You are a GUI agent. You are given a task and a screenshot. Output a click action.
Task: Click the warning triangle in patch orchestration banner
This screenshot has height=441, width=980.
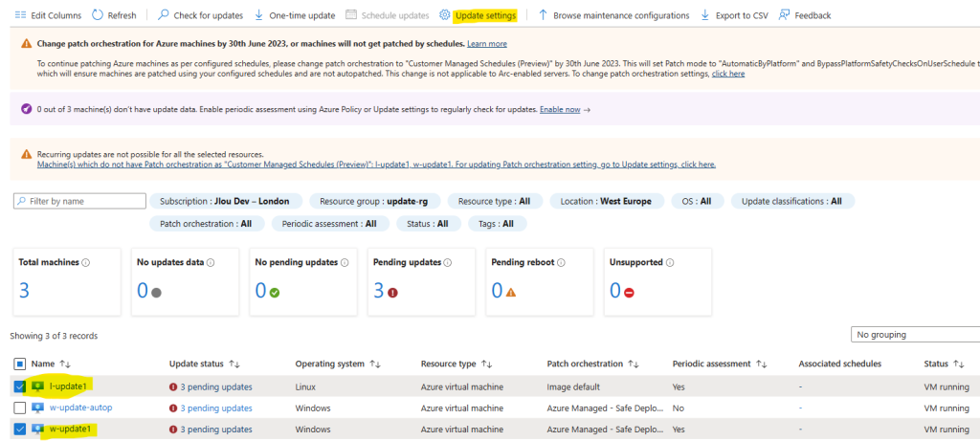(x=26, y=44)
